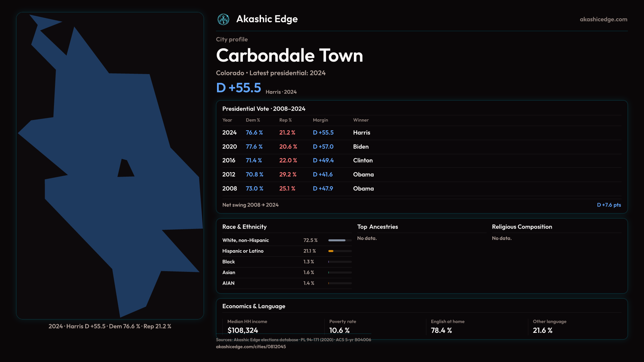Click the Akashic Edge logo icon
This screenshot has width=644, height=362.
(223, 19)
